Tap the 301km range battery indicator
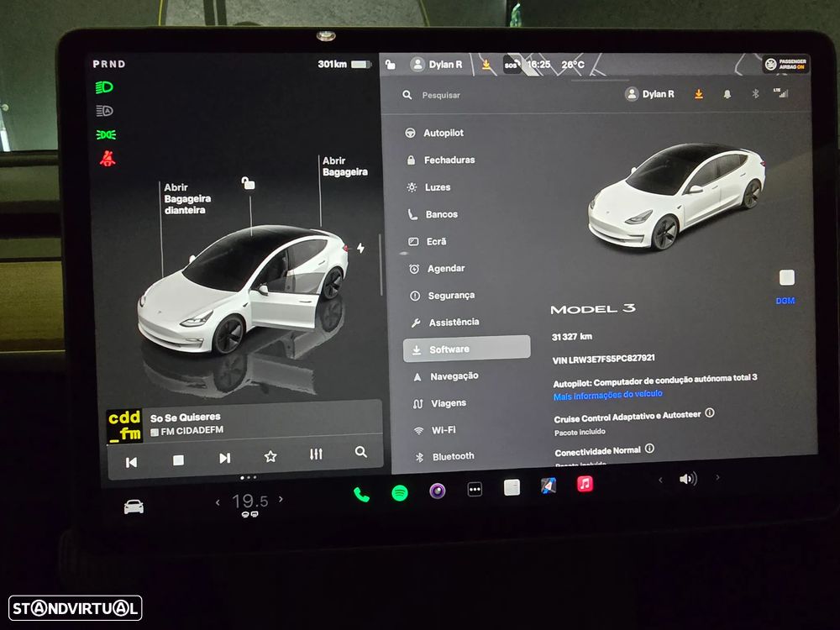 coord(344,65)
